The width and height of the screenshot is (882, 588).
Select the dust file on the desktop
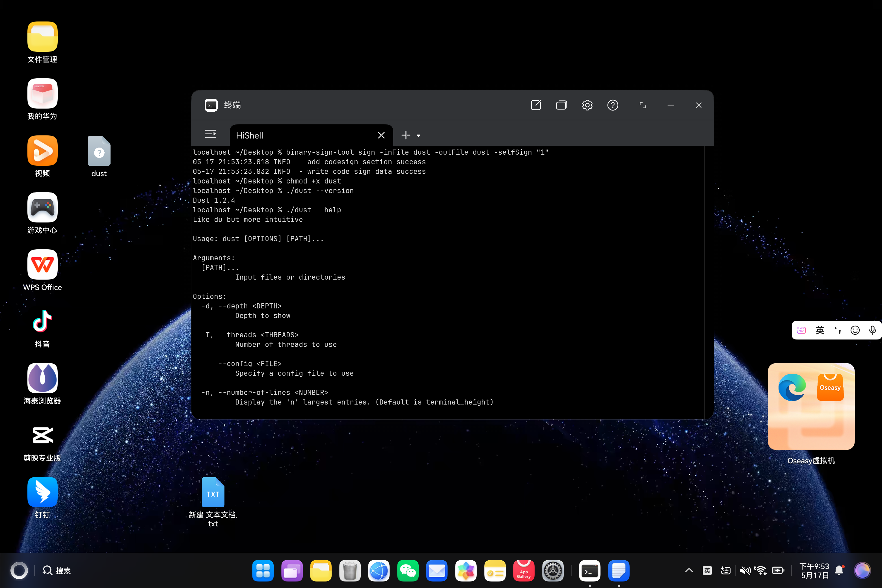tap(99, 151)
